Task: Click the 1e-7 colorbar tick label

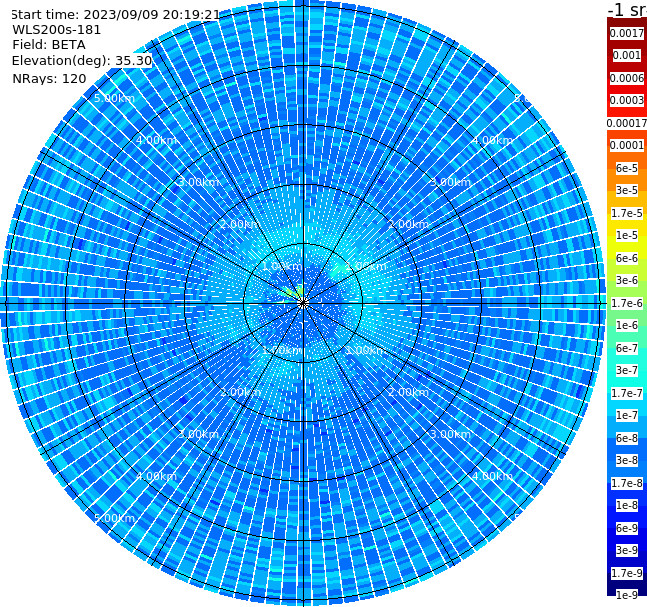Action: (627, 415)
